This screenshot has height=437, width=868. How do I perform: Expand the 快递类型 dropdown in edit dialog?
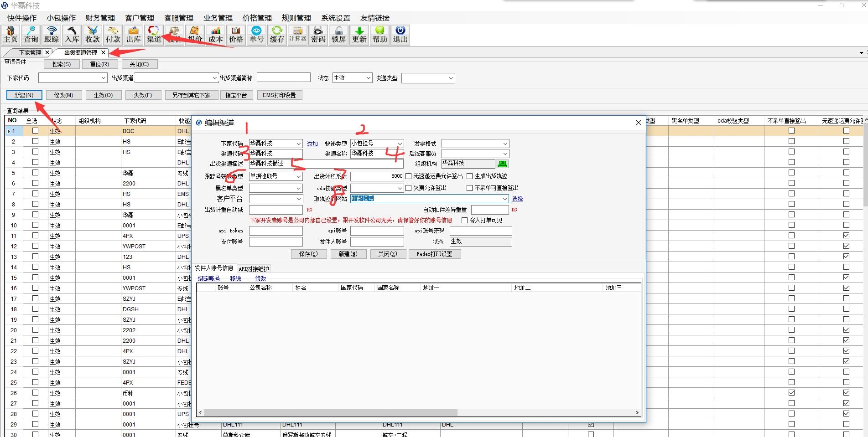click(x=400, y=144)
